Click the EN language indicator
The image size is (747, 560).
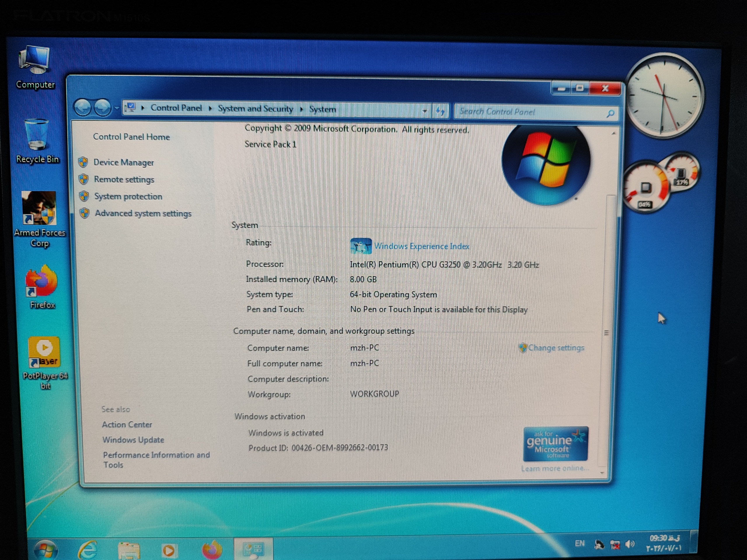580,543
